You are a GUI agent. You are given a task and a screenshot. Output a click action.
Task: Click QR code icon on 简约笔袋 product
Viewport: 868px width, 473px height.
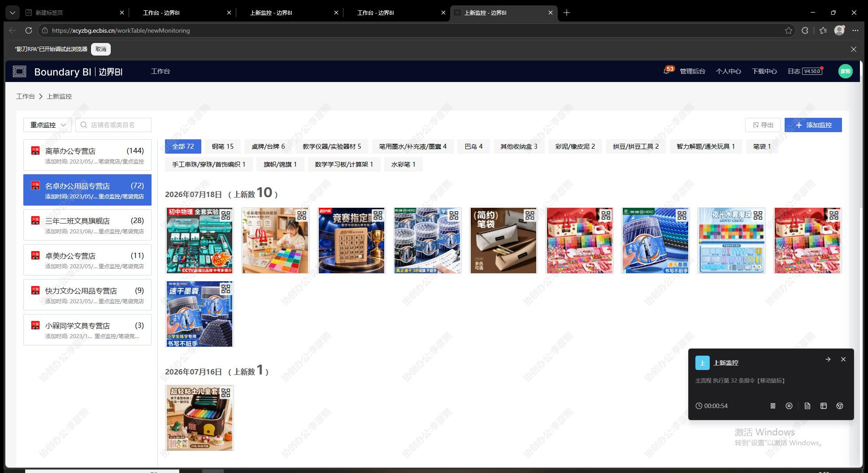530,215
